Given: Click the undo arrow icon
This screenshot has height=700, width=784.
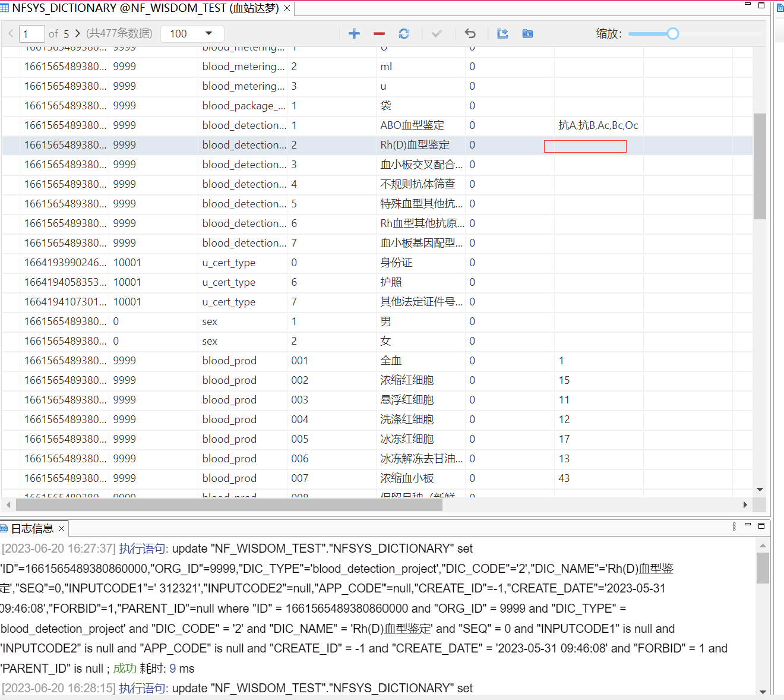Looking at the screenshot, I should pyautogui.click(x=470, y=34).
